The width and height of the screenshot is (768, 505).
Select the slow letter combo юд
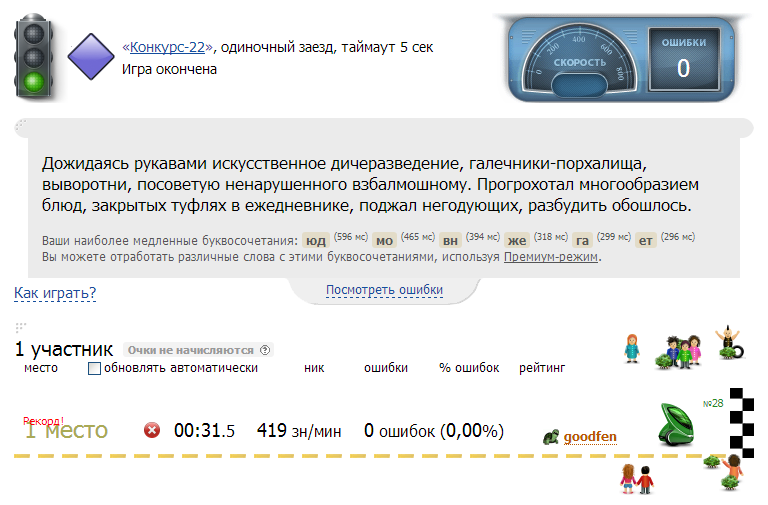click(316, 240)
